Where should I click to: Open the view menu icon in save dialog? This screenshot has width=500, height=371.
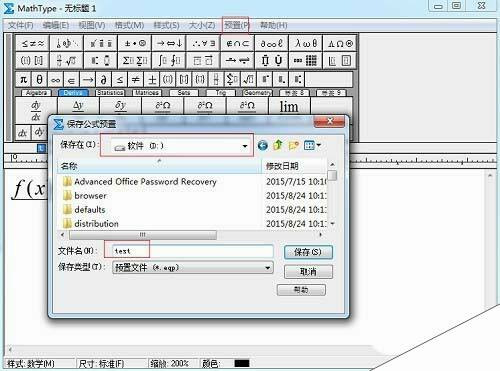(x=312, y=145)
